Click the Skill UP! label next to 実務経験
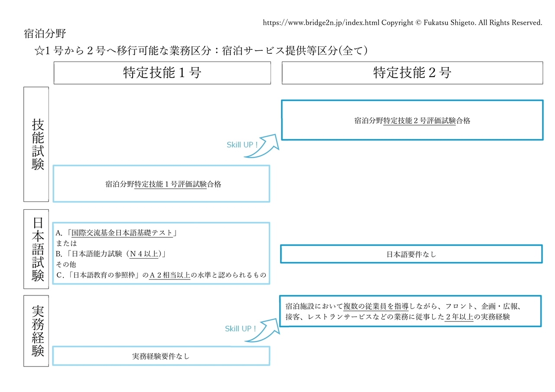Screen dimensions: 555x392 coord(241,329)
